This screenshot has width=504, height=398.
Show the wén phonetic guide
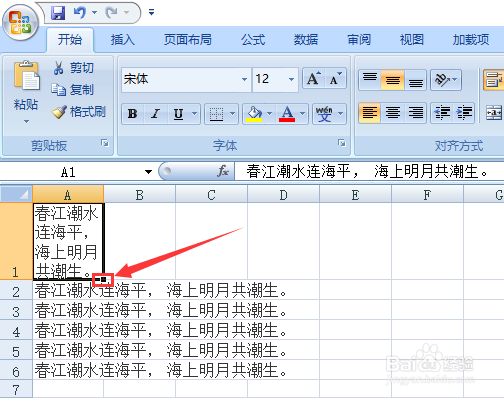click(x=324, y=114)
